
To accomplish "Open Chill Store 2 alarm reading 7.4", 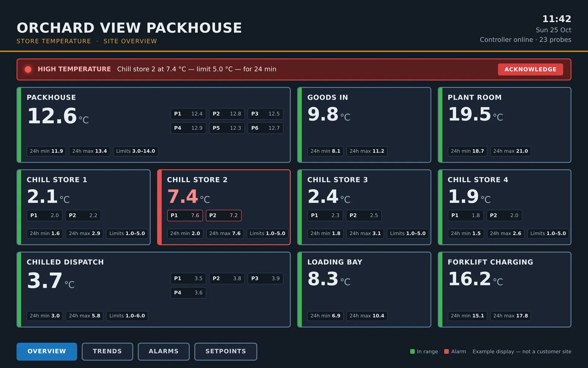I will tap(189, 197).
